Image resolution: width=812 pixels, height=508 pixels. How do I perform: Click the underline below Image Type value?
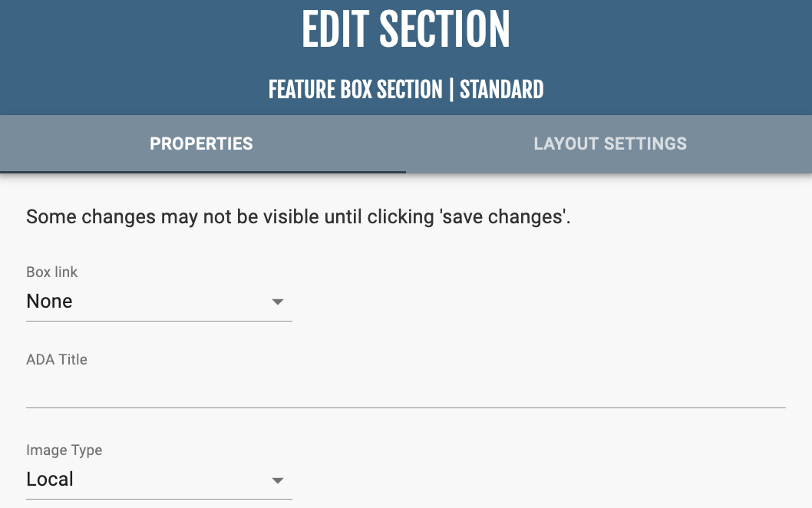click(x=159, y=499)
